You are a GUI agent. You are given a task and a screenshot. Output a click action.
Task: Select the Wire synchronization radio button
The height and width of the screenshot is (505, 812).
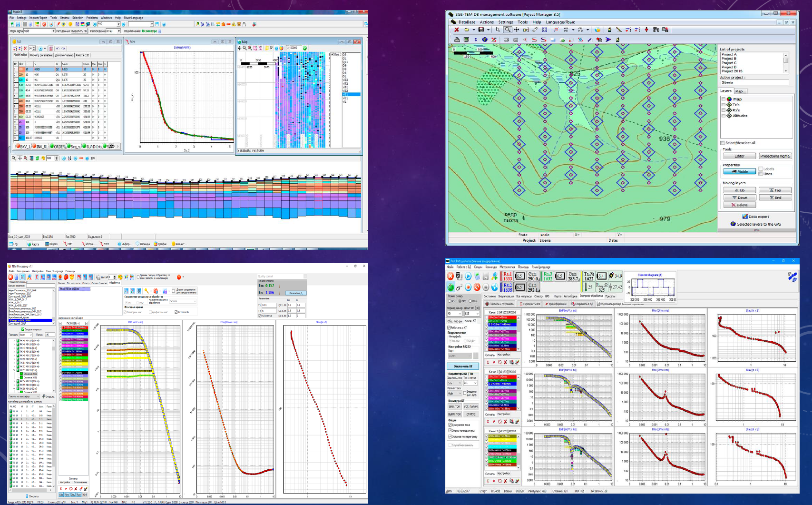click(x=470, y=301)
